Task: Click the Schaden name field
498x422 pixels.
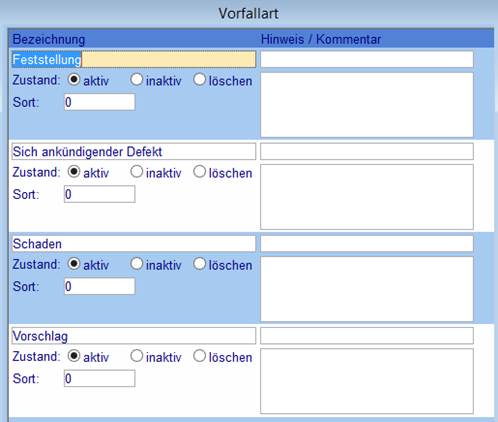Action: (x=134, y=244)
